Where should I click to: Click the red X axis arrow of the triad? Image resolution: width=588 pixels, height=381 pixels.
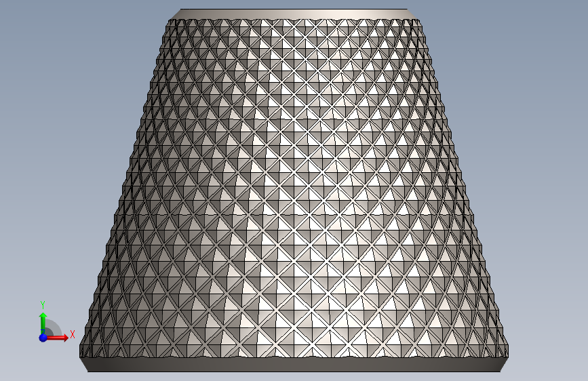click(57, 338)
